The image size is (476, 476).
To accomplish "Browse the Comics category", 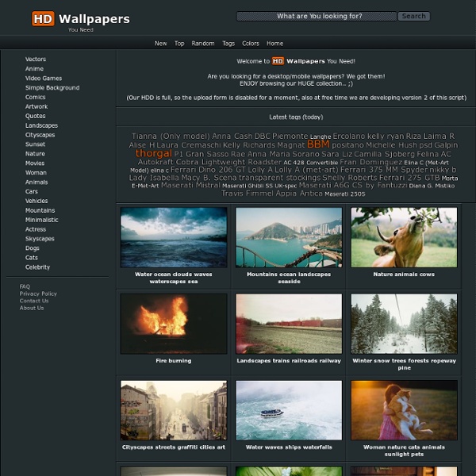I will [35, 97].
